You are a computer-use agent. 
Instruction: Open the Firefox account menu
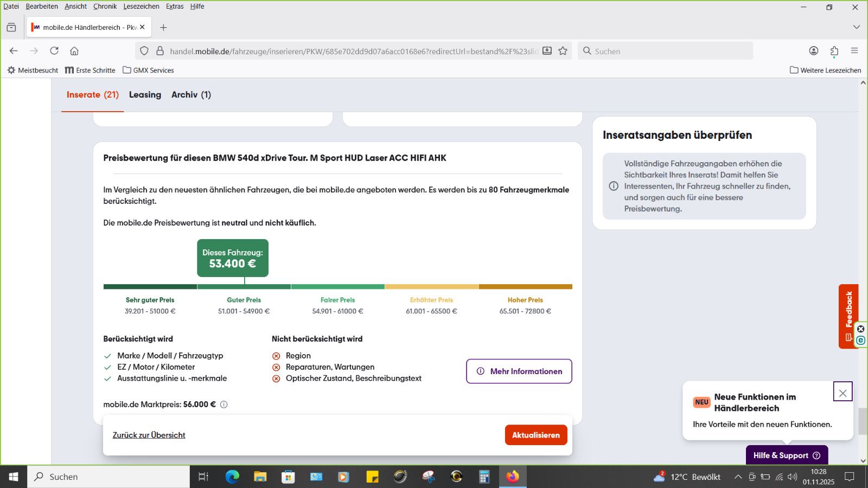(814, 51)
